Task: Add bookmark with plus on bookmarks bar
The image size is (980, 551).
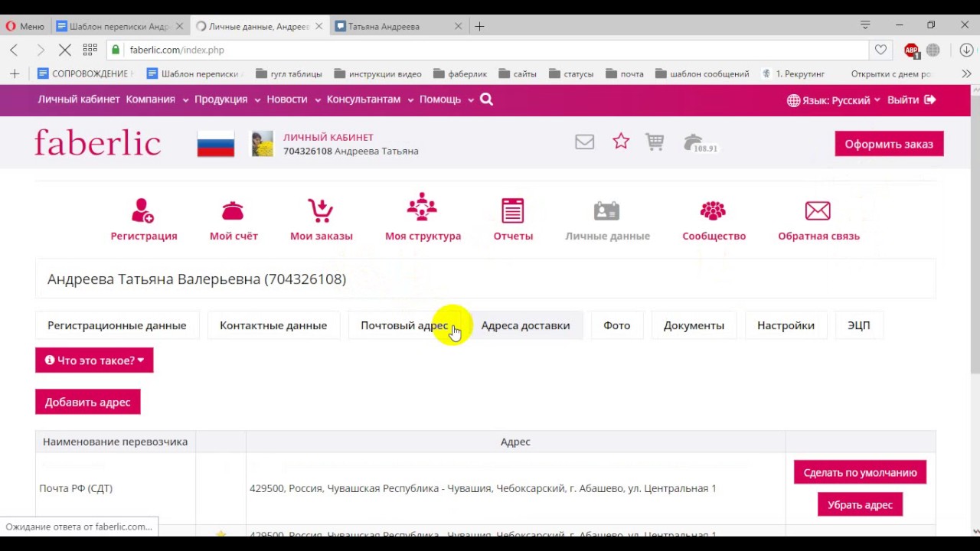Action: point(14,73)
